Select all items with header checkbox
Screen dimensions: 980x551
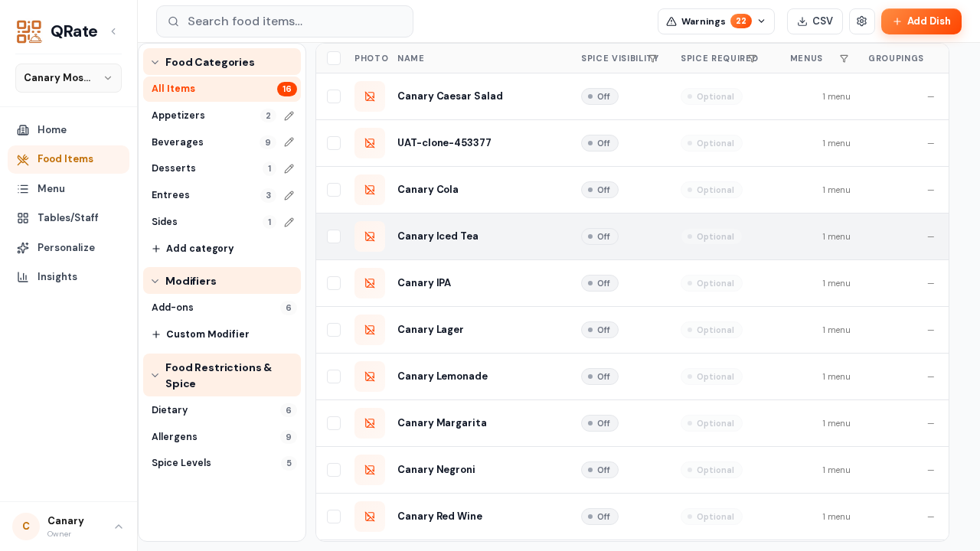[x=334, y=58]
